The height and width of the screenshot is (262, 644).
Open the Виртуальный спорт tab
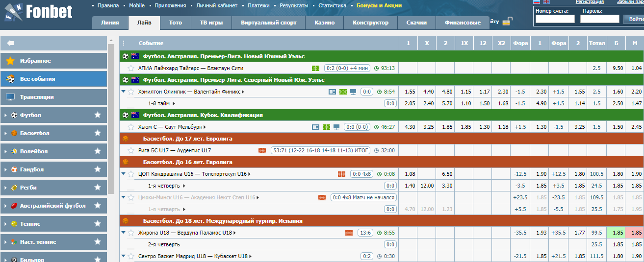point(268,23)
